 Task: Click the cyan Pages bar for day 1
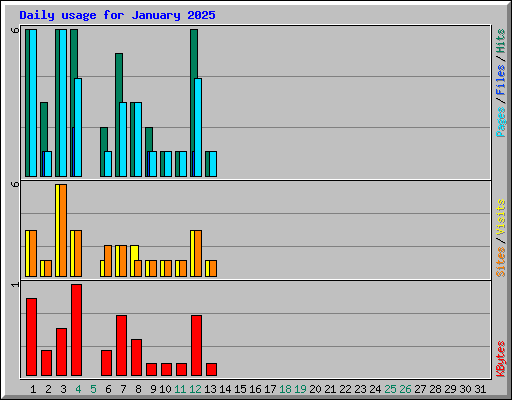point(33,103)
